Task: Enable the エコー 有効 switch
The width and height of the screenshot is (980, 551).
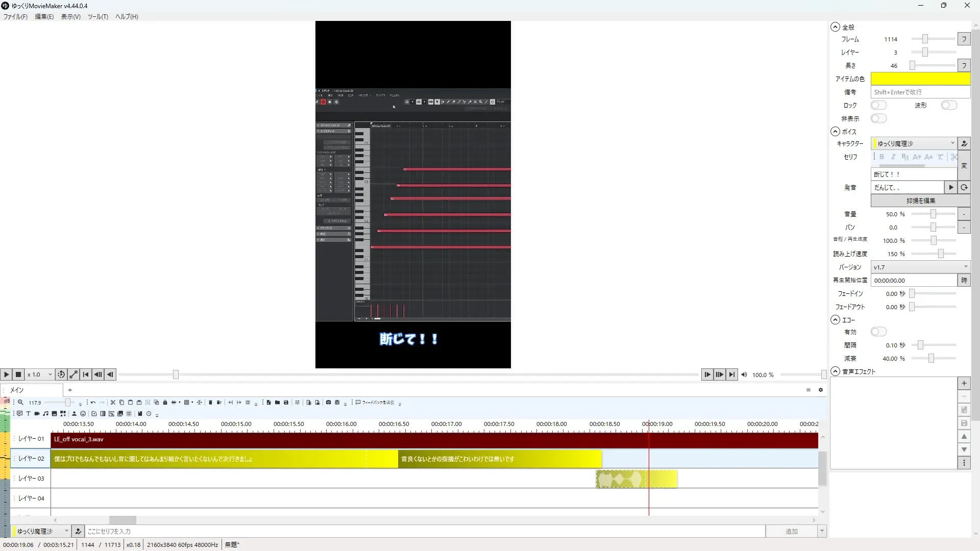Action: (x=878, y=332)
